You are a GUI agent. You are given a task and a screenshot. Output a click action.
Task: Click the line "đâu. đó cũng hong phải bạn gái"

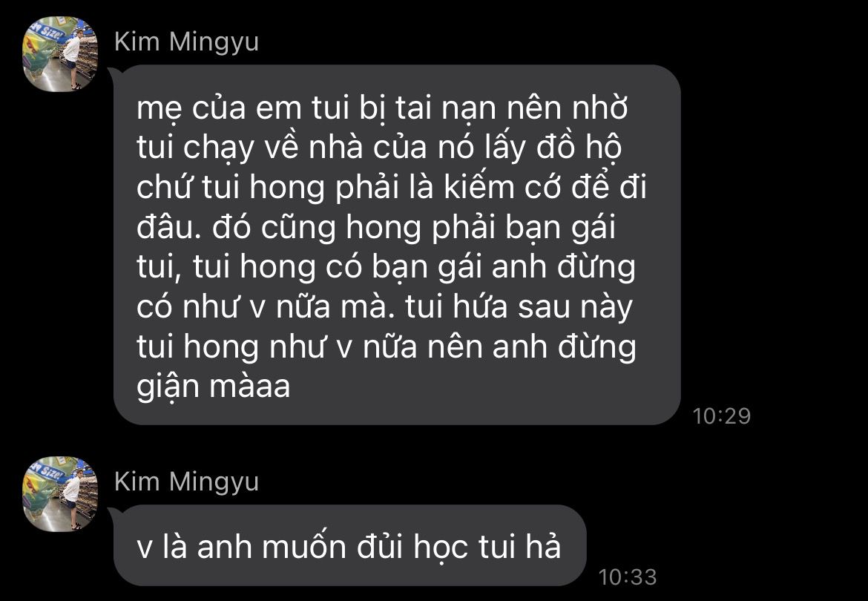coord(376,228)
